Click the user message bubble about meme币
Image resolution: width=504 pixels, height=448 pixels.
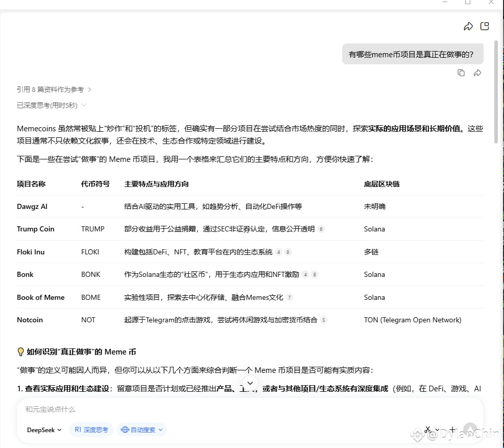pos(413,54)
